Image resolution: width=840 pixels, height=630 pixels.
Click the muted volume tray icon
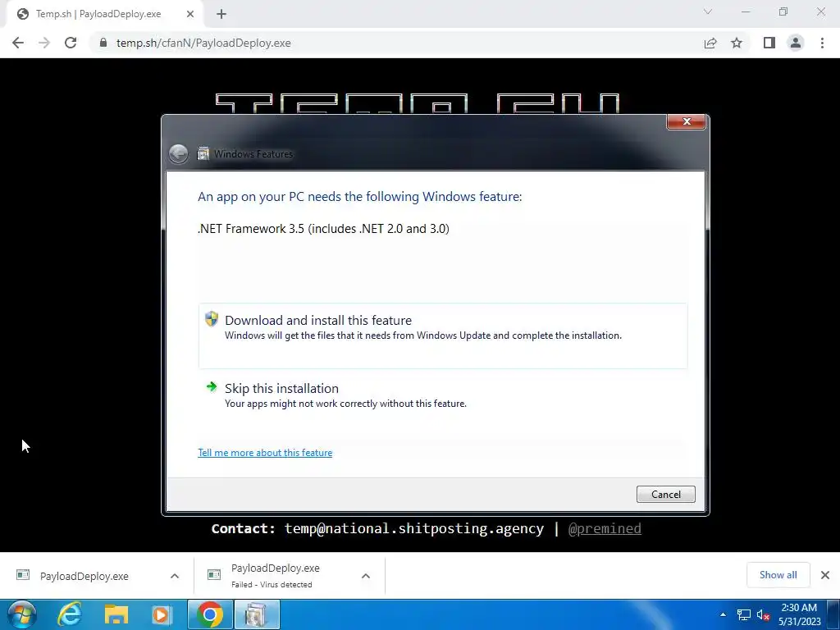[x=764, y=615]
